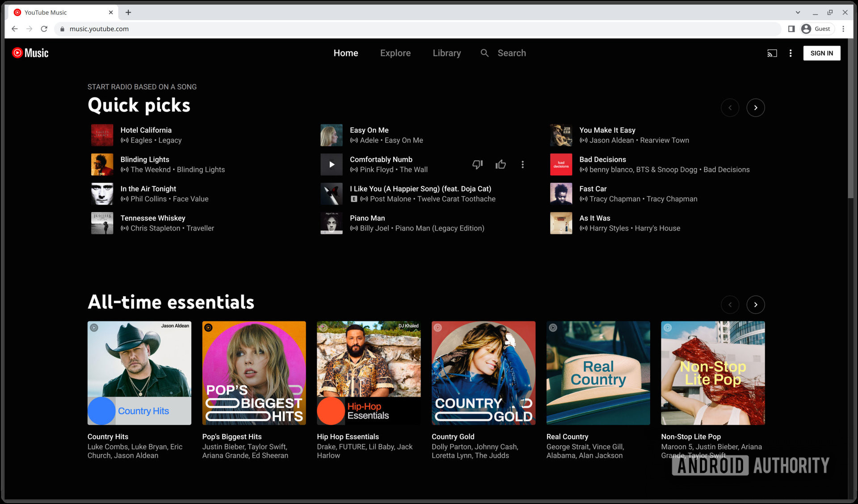Screen dimensions: 858x504
Task: Click Real Country playlist title text
Action: click(x=567, y=437)
